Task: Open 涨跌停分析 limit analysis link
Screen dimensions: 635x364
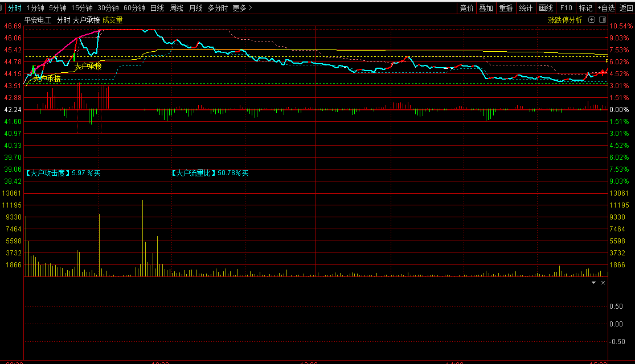Action: 565,20
